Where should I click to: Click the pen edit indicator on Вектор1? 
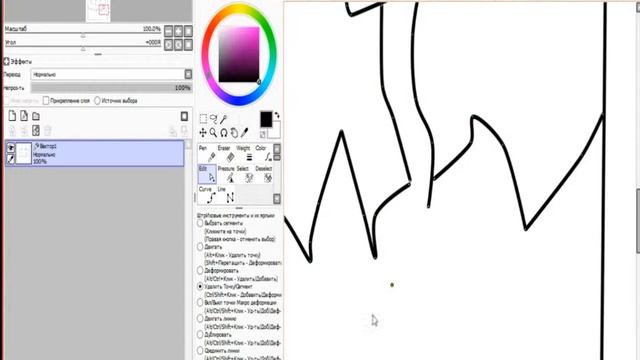(x=11, y=159)
